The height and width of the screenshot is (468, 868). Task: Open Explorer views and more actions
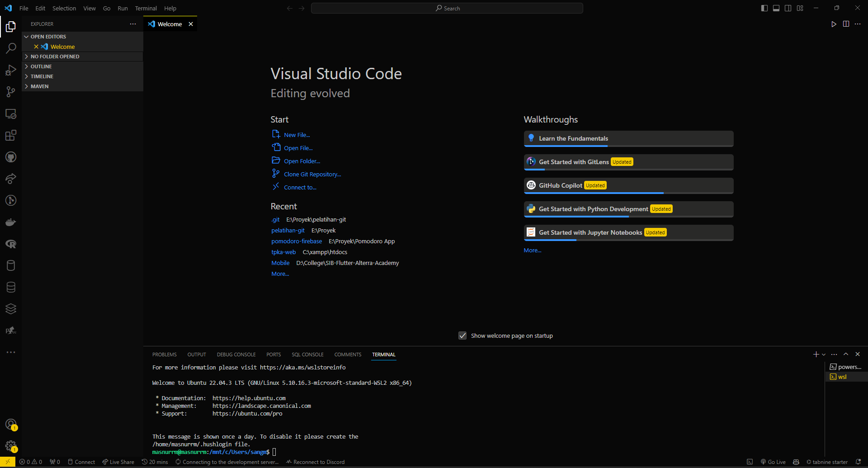[133, 24]
